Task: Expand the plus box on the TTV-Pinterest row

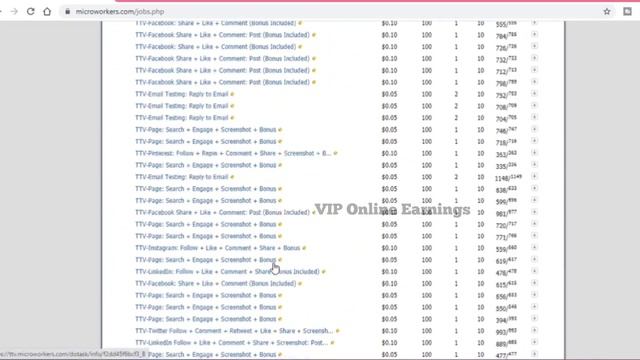Action: [x=534, y=153]
